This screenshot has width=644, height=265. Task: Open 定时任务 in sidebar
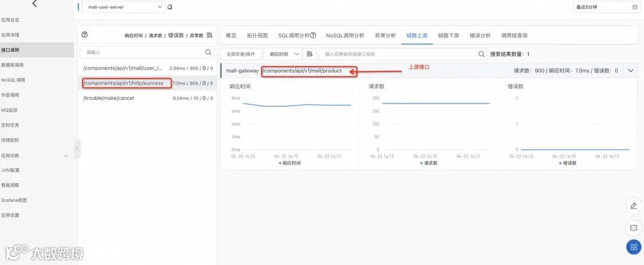[x=10, y=125]
